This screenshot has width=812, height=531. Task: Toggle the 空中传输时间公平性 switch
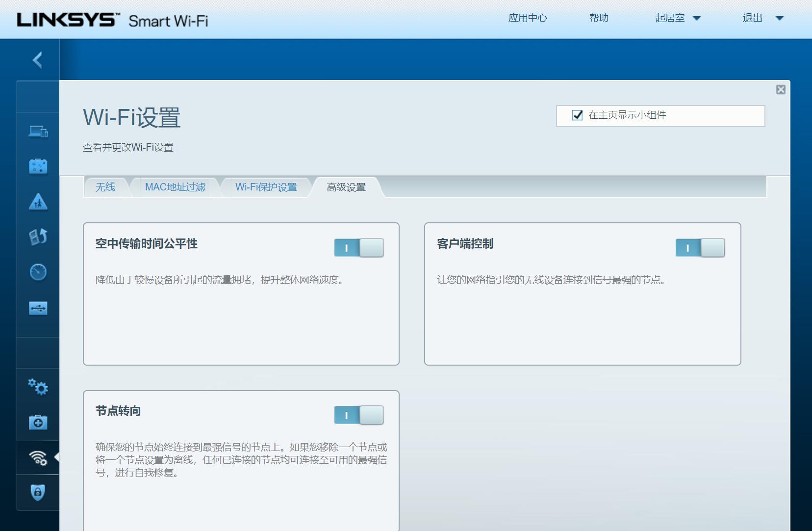point(358,248)
